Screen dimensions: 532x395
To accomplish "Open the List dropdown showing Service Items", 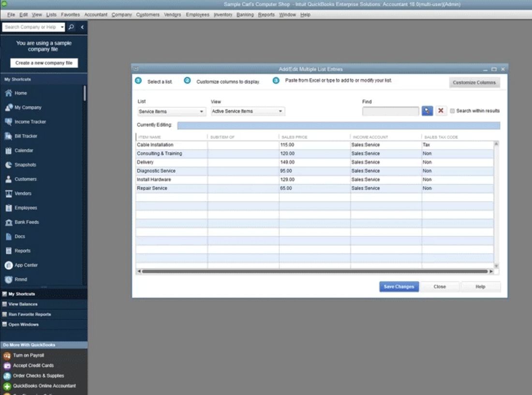I will pyautogui.click(x=171, y=111).
